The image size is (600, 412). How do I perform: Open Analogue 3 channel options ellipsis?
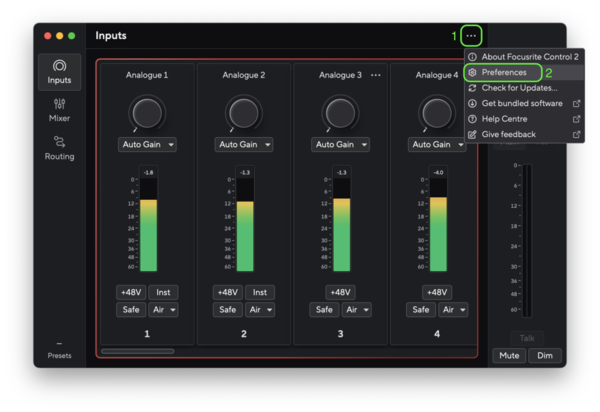tap(376, 75)
